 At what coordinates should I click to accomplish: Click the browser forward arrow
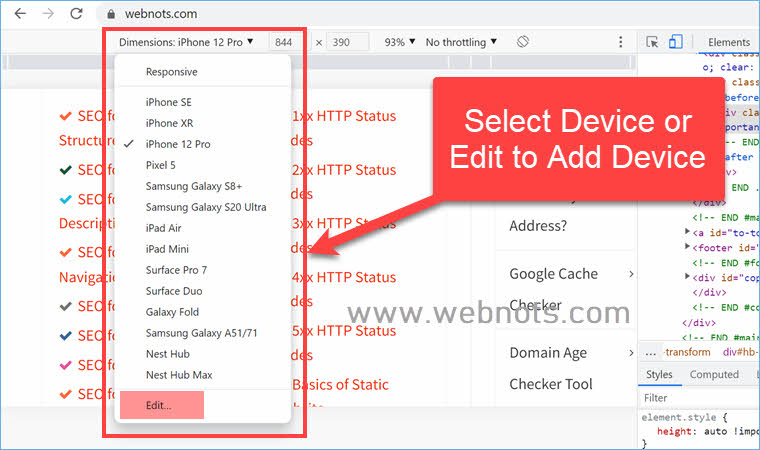[x=48, y=14]
